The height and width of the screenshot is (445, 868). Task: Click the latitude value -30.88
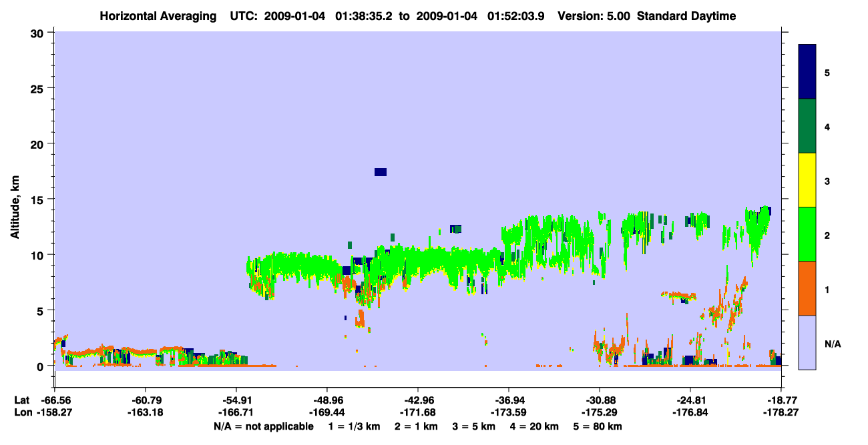point(600,400)
